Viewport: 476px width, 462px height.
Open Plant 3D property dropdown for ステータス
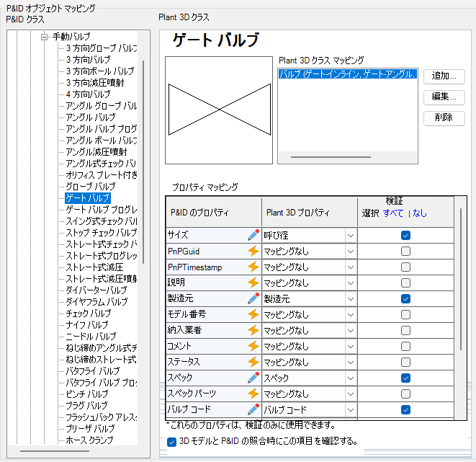(x=351, y=363)
